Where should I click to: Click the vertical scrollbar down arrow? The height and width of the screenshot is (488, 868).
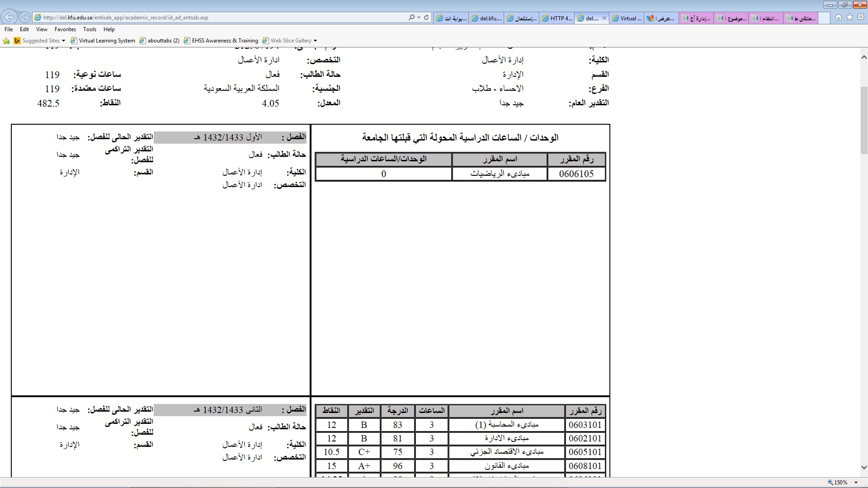tap(863, 468)
